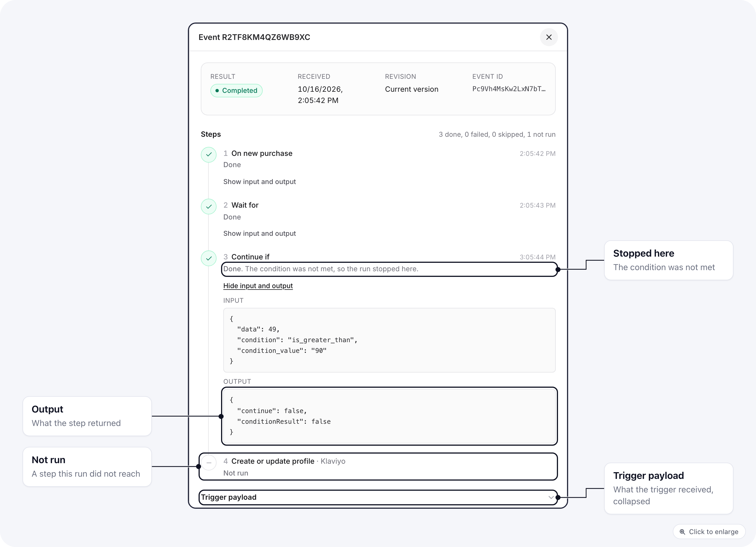The image size is (756, 547).
Task: Click the "data": 49 input line
Action: (258, 329)
